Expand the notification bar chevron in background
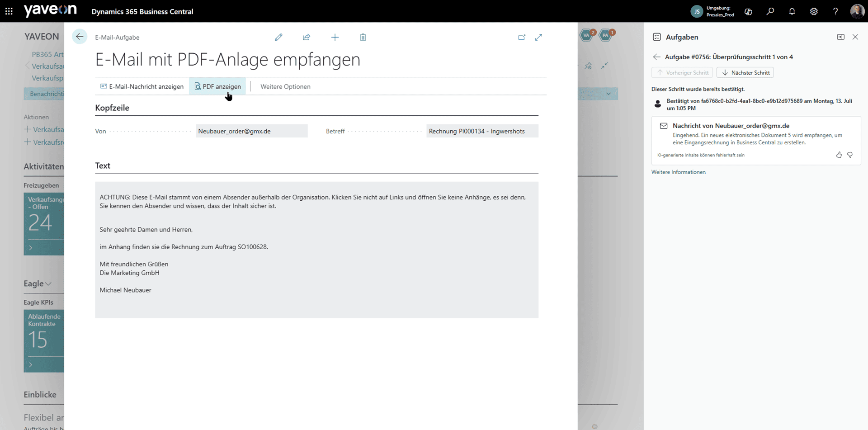Screen dimensions: 868x430 pos(609,94)
